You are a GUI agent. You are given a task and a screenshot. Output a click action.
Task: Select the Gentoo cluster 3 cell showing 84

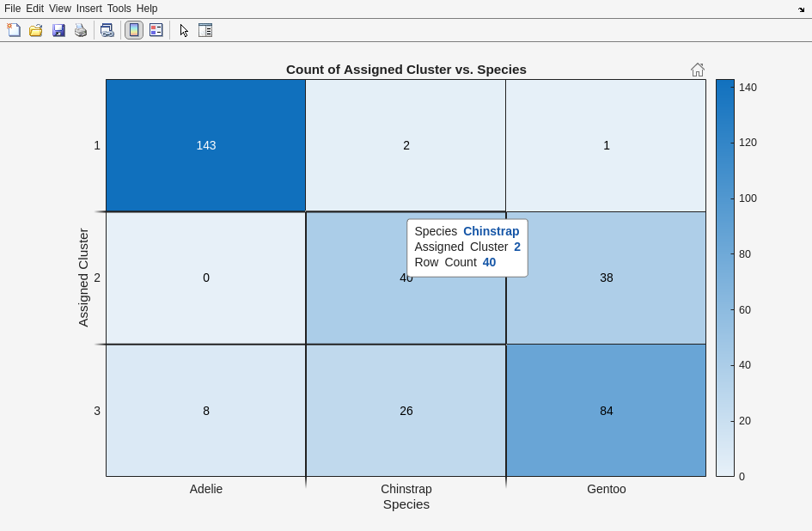(606, 411)
